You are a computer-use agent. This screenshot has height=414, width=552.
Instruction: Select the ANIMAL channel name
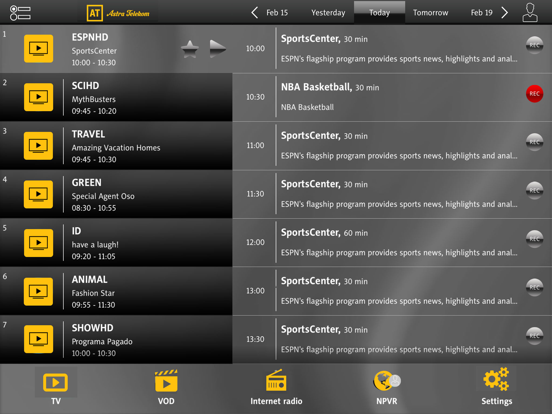point(90,280)
